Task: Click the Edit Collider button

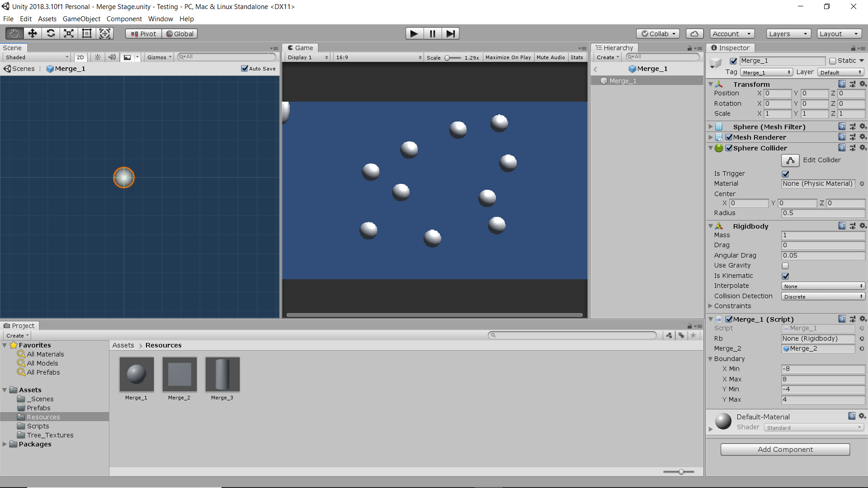Action: click(x=790, y=160)
